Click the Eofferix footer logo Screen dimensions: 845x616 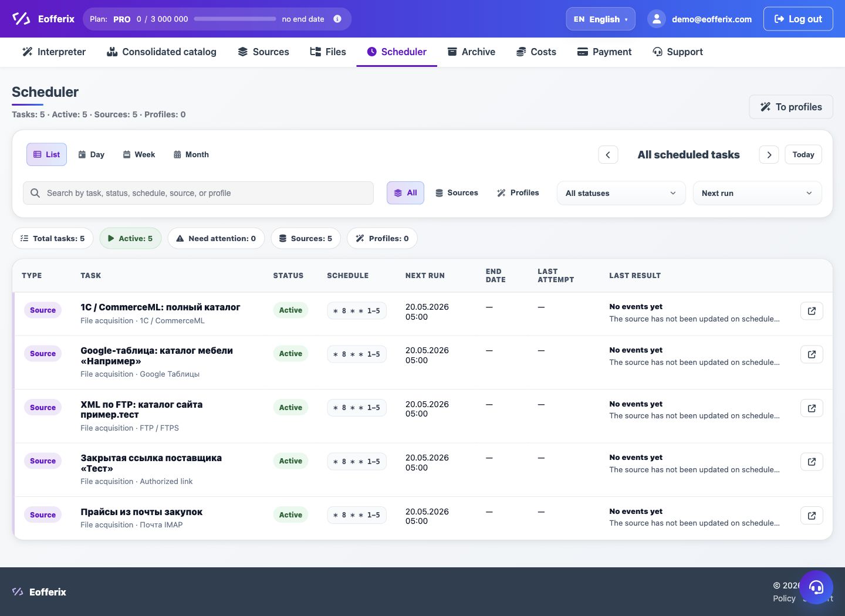pos(39,592)
